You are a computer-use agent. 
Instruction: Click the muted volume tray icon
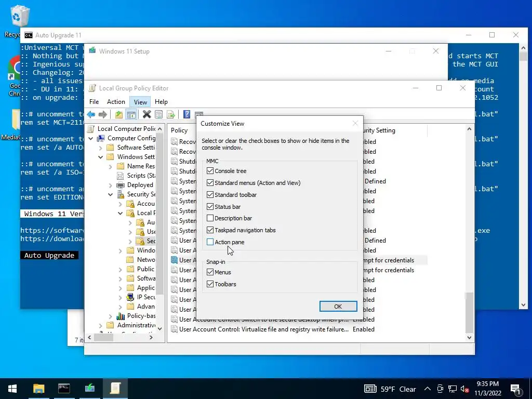click(464, 389)
